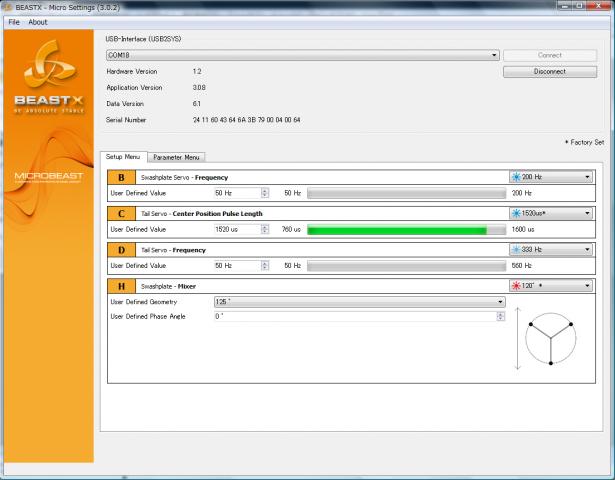Click the H section letter icon
The width and height of the screenshot is (615, 480).
(x=121, y=286)
